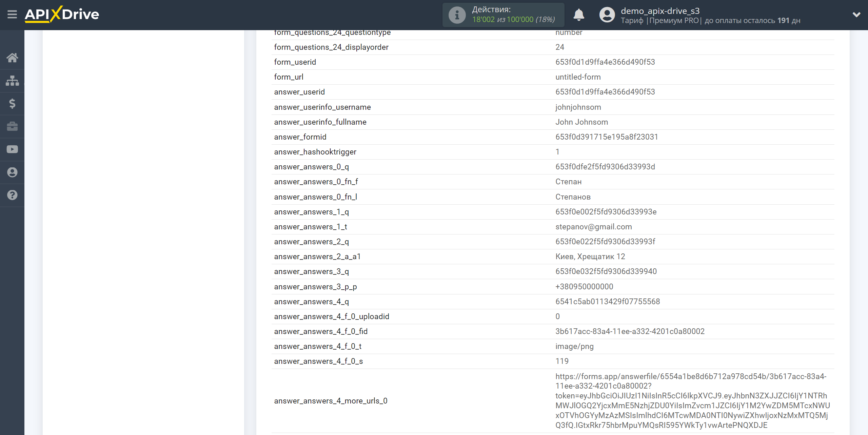Select the stepanov@gmail.com value

[x=593, y=227]
